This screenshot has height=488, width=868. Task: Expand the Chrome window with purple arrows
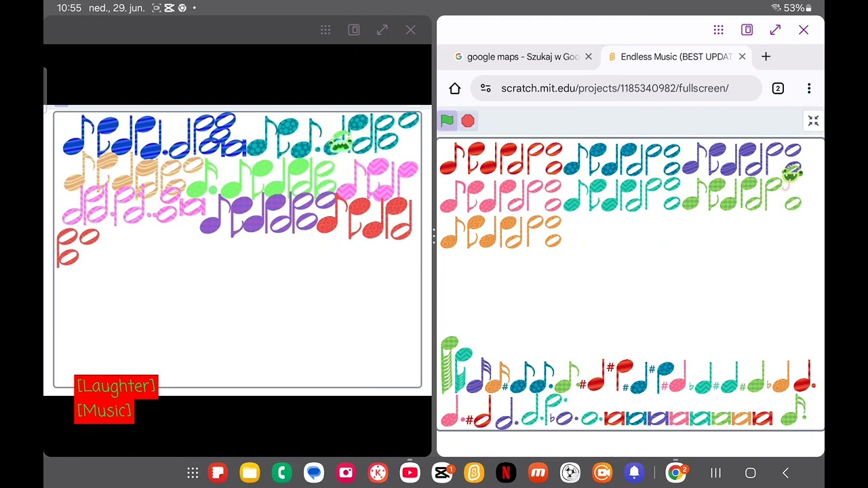tap(775, 30)
